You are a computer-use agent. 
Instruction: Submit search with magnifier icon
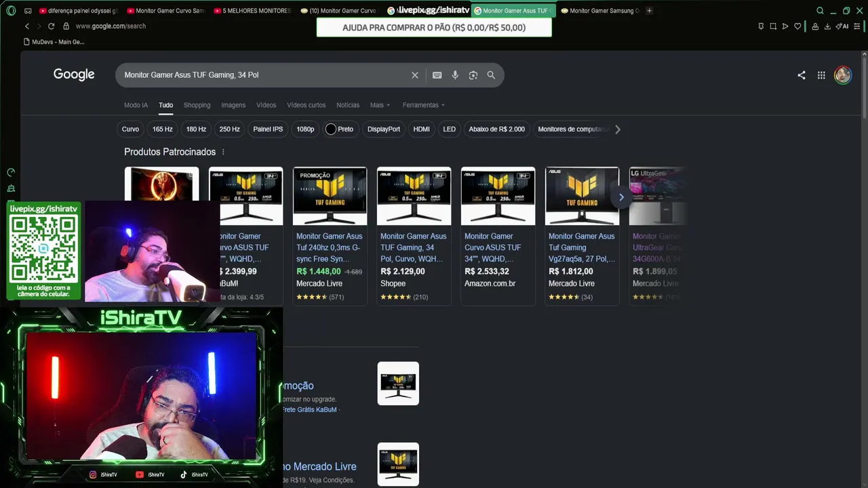pos(491,75)
